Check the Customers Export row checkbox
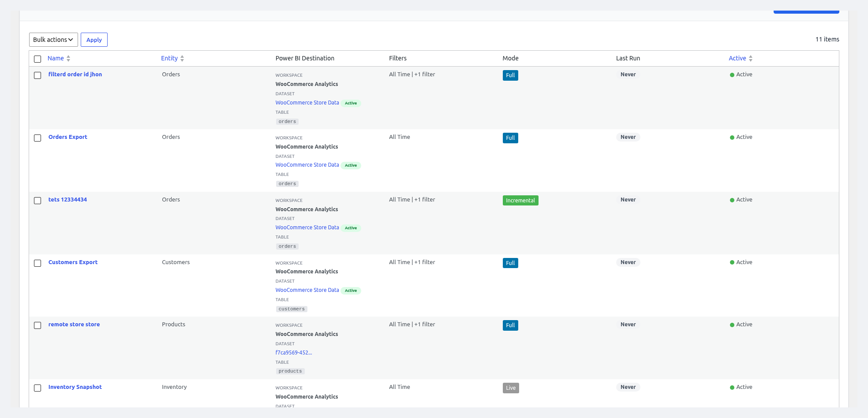 pyautogui.click(x=37, y=263)
